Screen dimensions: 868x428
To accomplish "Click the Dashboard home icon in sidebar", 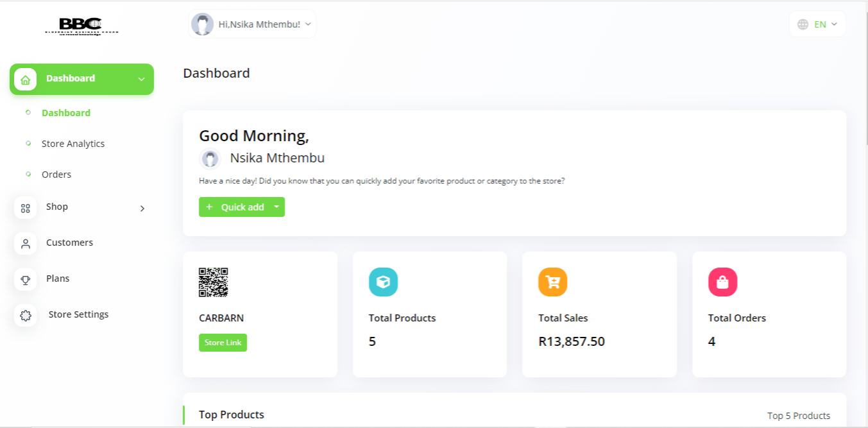I will (x=25, y=80).
